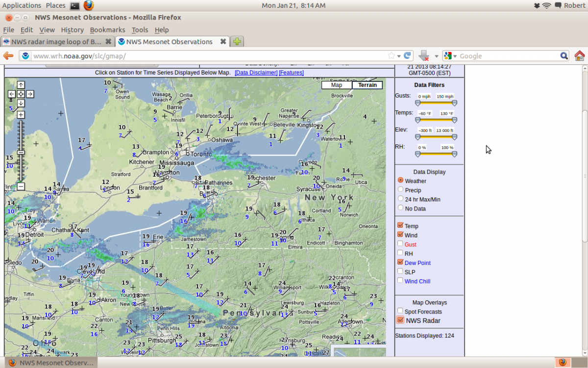This screenshot has height=368, width=588.
Task: Open the Places menu in top panel
Action: (56, 5)
